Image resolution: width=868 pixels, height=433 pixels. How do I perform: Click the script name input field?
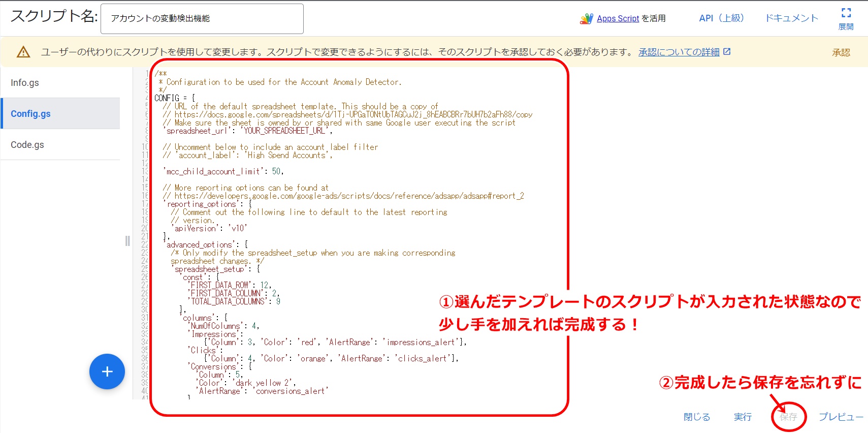pyautogui.click(x=202, y=19)
